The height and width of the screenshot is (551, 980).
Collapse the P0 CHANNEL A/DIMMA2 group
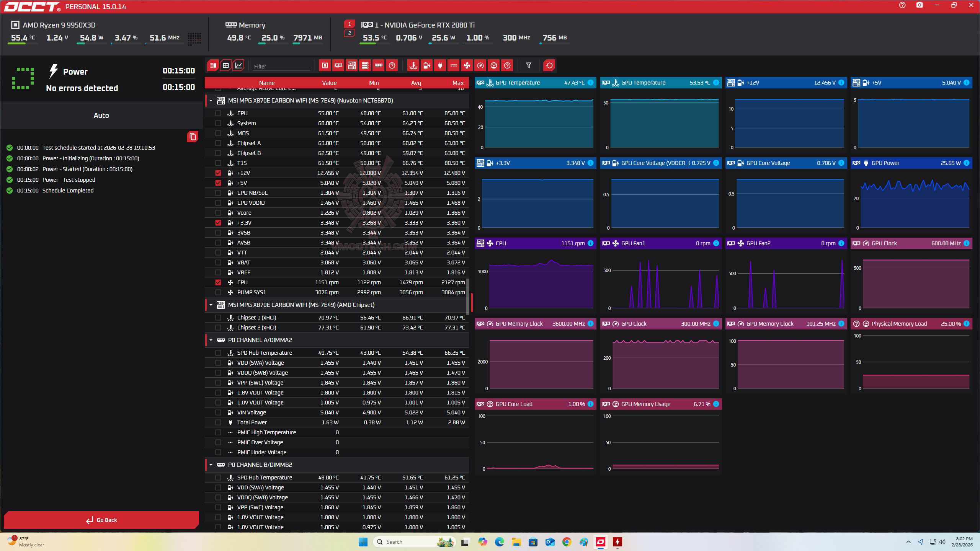point(211,340)
